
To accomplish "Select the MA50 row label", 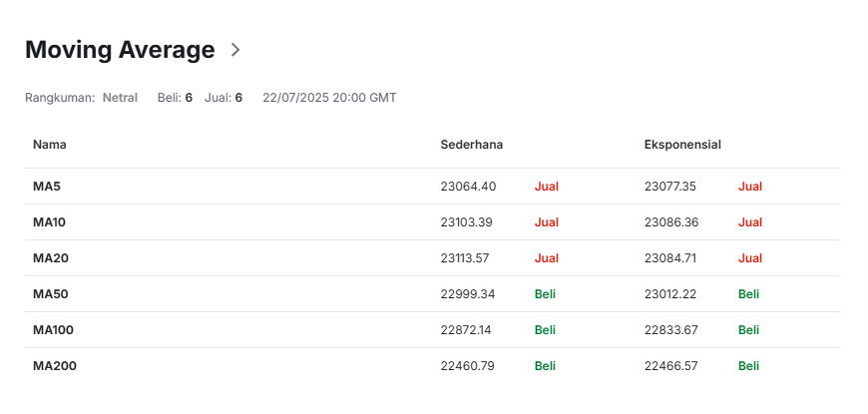I will [x=51, y=294].
